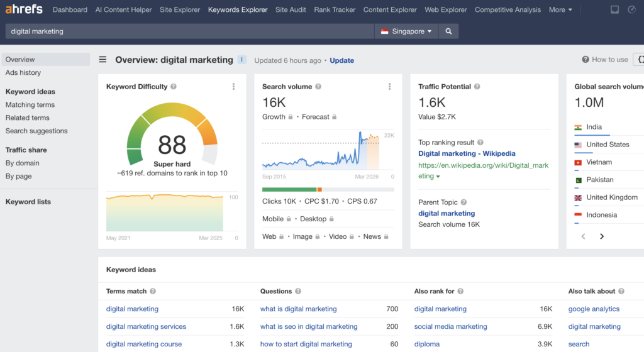Open Web Explorer
This screenshot has width=644, height=352.
[446, 9]
